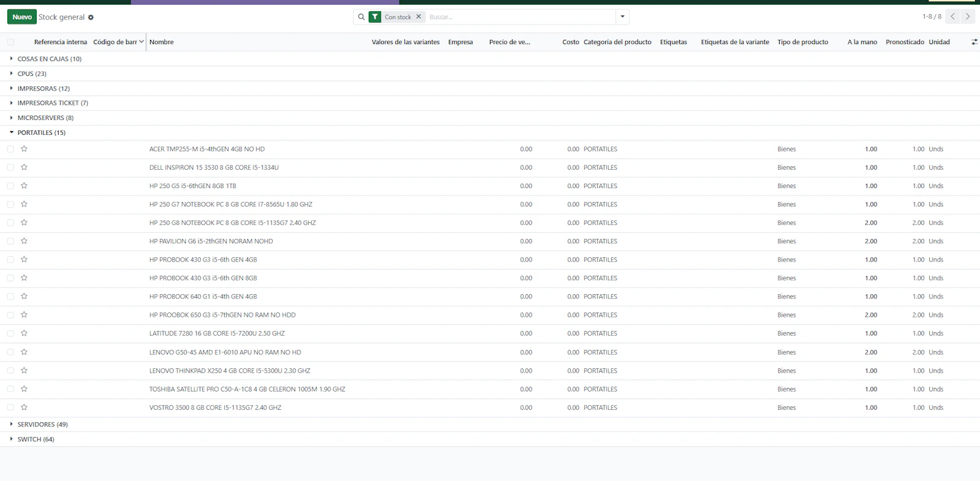
Task: Star the HP PAVILION G6 row
Action: coord(24,241)
